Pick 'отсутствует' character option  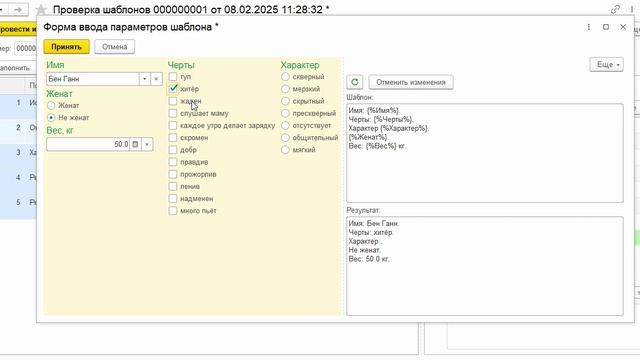[x=285, y=125]
